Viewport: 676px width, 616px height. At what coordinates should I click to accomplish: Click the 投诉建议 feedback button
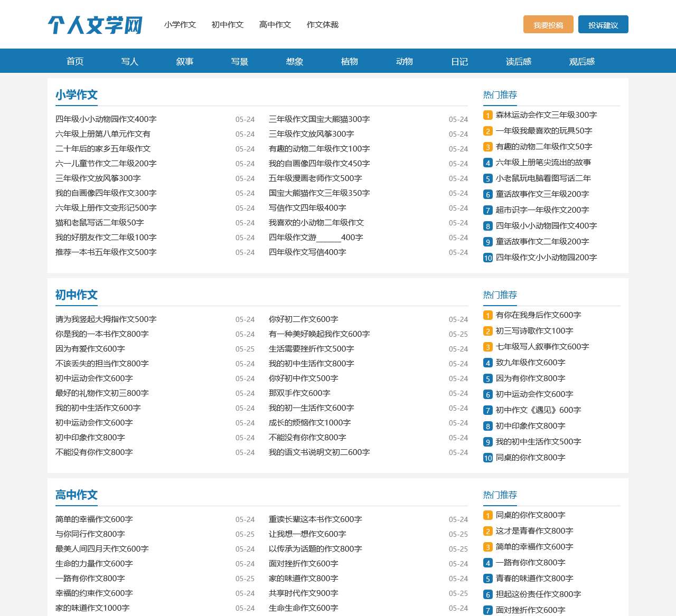[x=603, y=24]
